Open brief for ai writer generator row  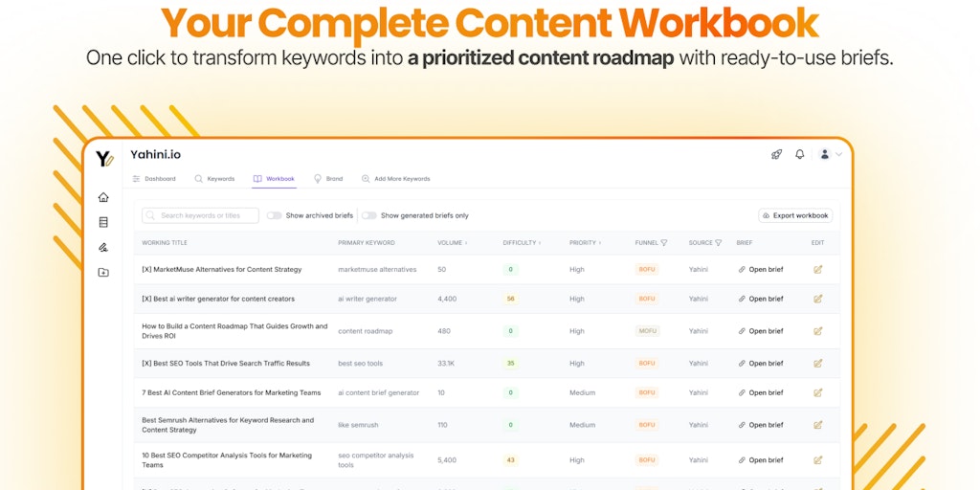[761, 299]
